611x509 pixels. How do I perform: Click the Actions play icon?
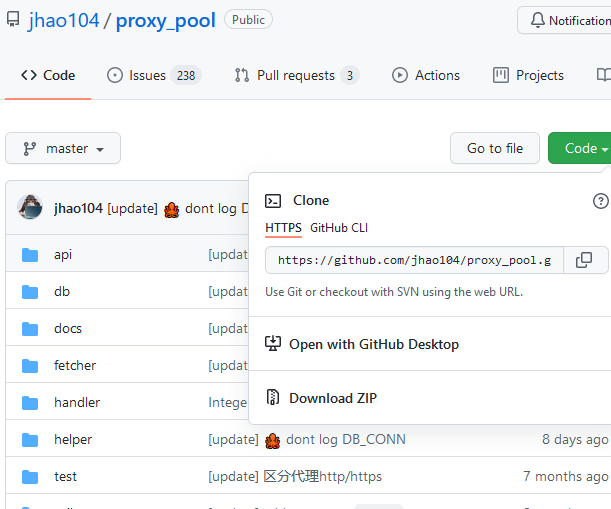click(x=400, y=75)
